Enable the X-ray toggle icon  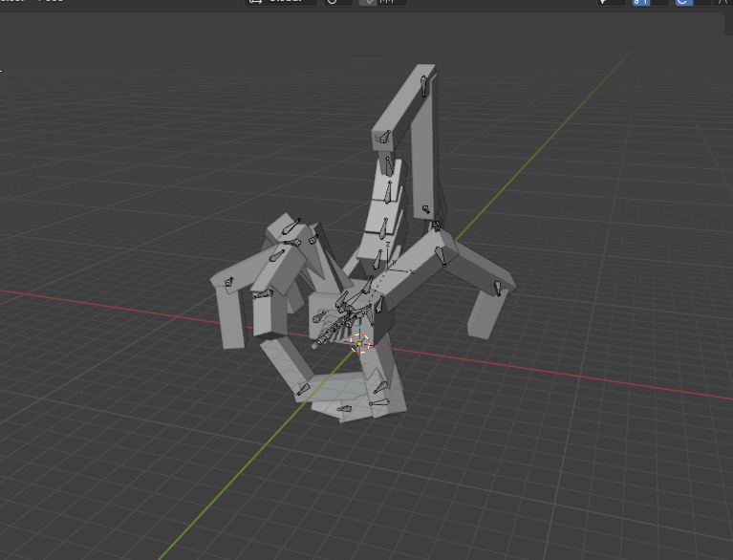click(x=723, y=2)
